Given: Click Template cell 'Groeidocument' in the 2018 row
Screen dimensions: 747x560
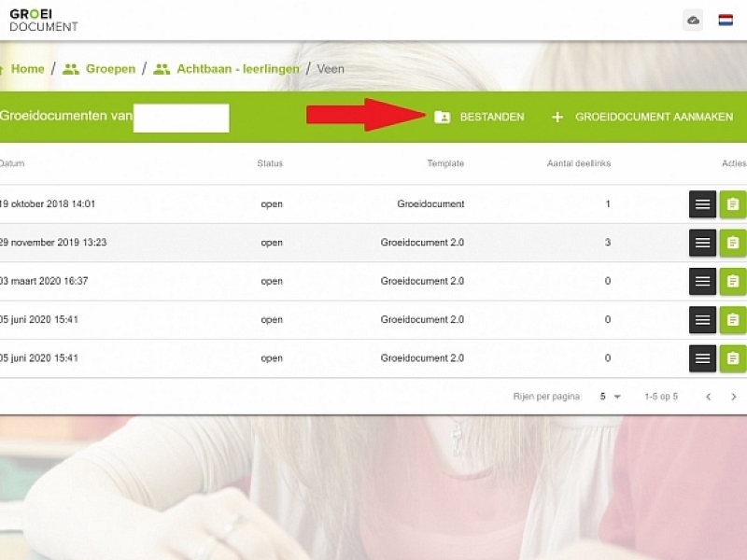Looking at the screenshot, I should 430,203.
